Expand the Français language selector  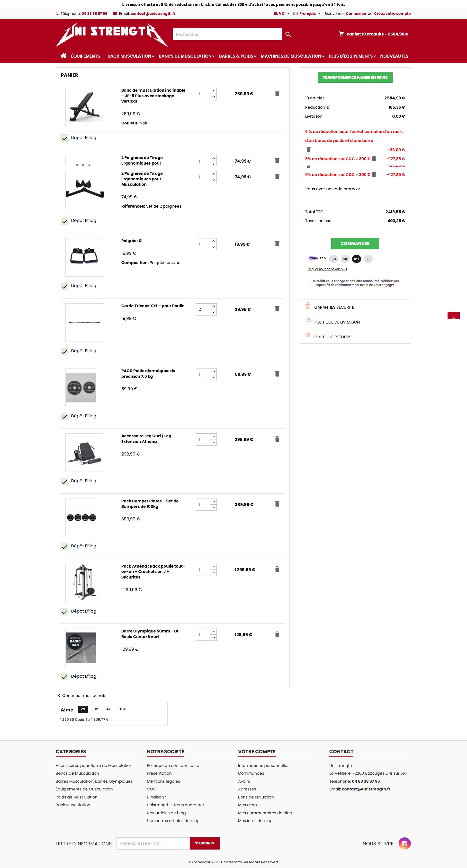(x=307, y=14)
